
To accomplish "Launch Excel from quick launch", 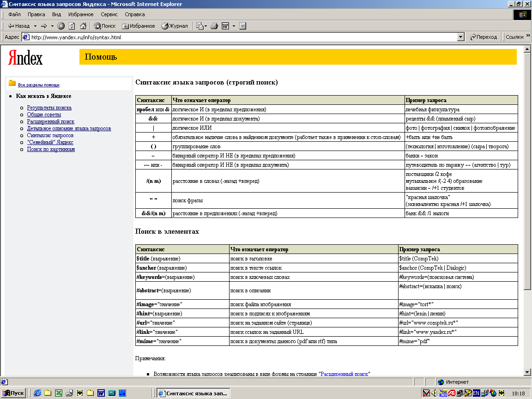I will coord(59,393).
